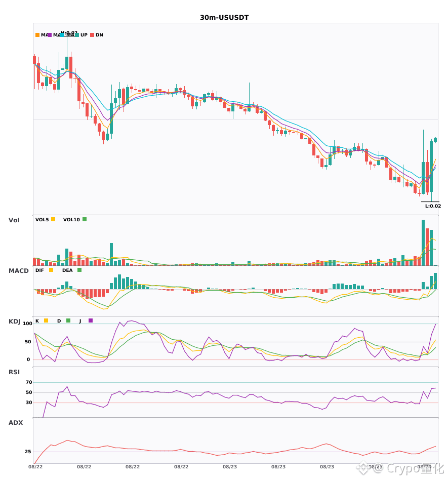Click the MACD panel label
448x481 pixels.
coord(18,271)
